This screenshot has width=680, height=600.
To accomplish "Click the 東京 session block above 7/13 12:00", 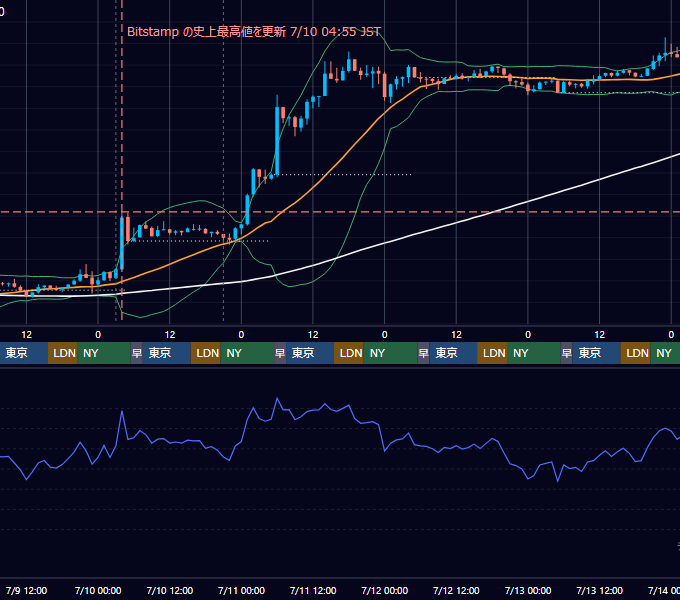I will (x=596, y=353).
